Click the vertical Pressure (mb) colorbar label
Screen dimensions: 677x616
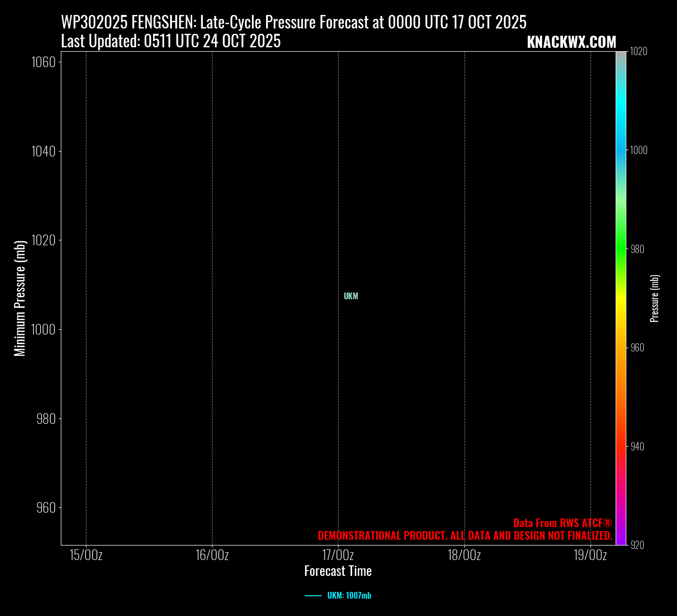(655, 298)
